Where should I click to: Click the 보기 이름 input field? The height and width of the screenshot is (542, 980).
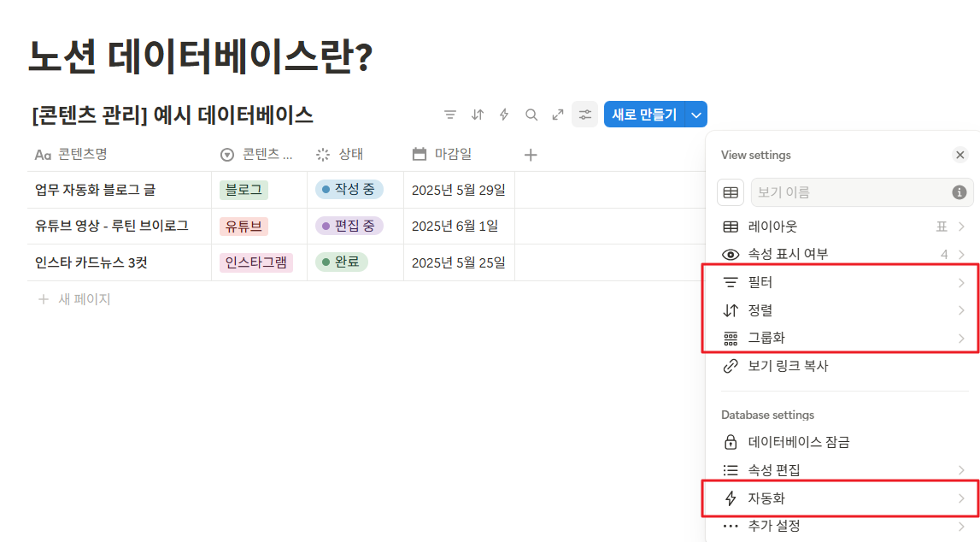854,191
